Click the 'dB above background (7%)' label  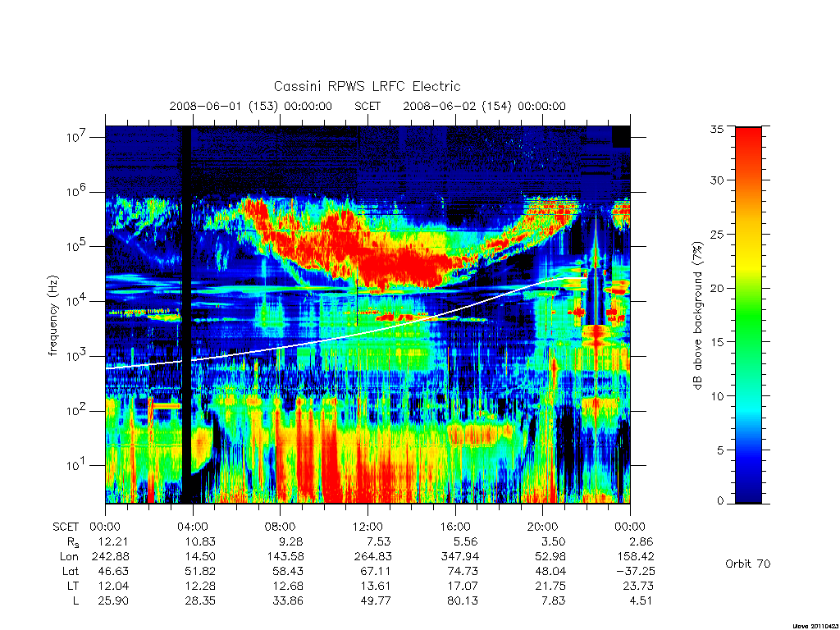pos(697,316)
